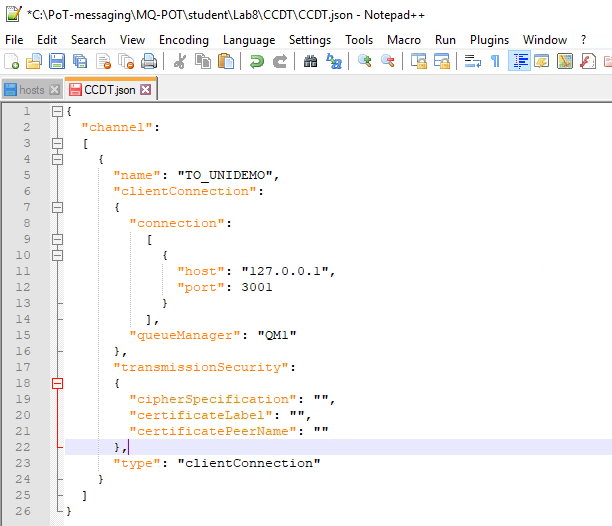The height and width of the screenshot is (526, 612).
Task: Open the user defined language dialog icon
Action: 542,62
